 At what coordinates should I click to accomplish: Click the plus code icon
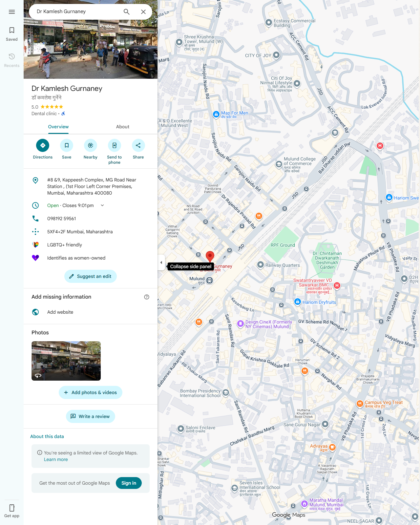[x=35, y=232]
